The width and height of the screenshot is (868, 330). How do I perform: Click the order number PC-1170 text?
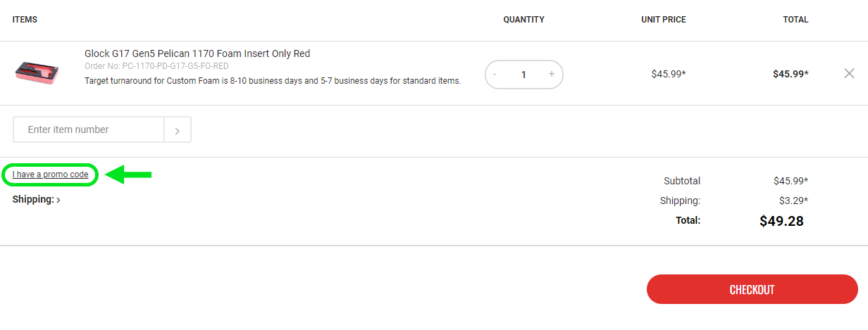pyautogui.click(x=156, y=66)
